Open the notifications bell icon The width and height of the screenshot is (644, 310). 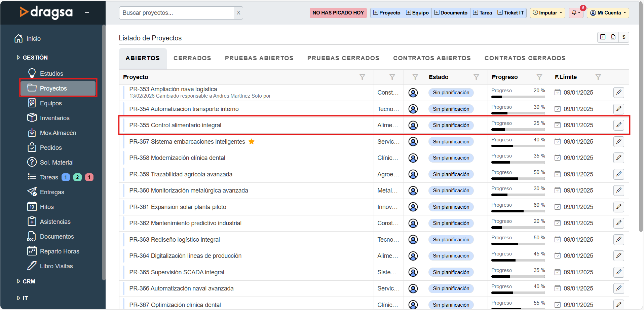pyautogui.click(x=575, y=13)
